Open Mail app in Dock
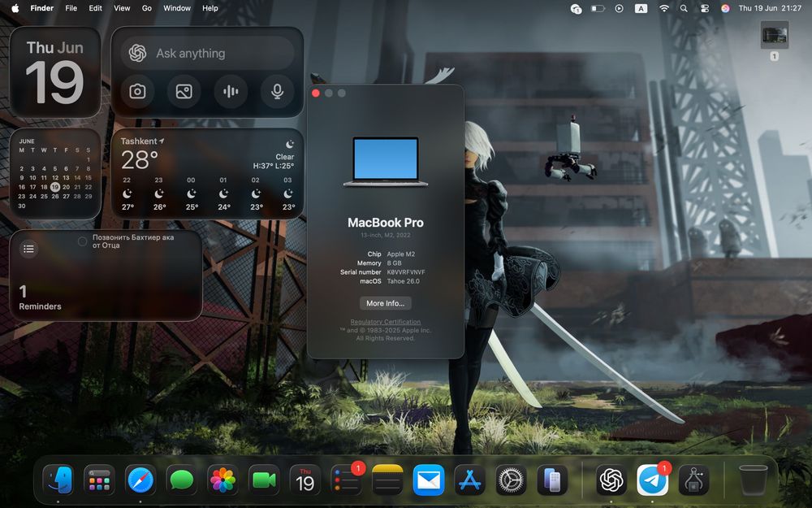 429,480
